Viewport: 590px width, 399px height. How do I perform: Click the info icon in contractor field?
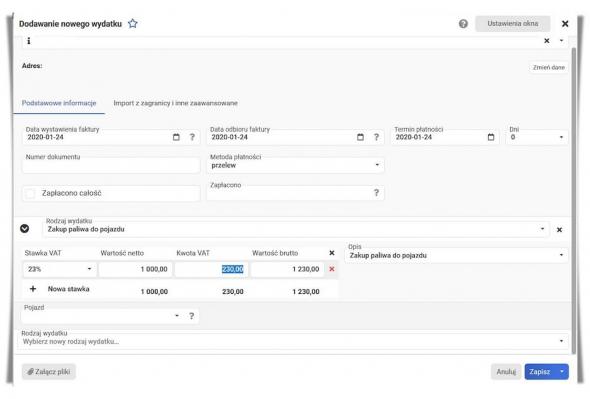pos(29,41)
